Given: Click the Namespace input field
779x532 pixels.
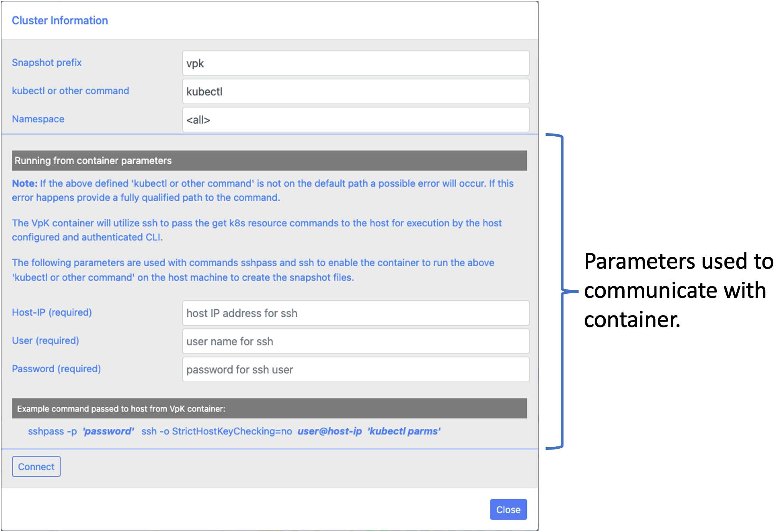Looking at the screenshot, I should pos(355,120).
